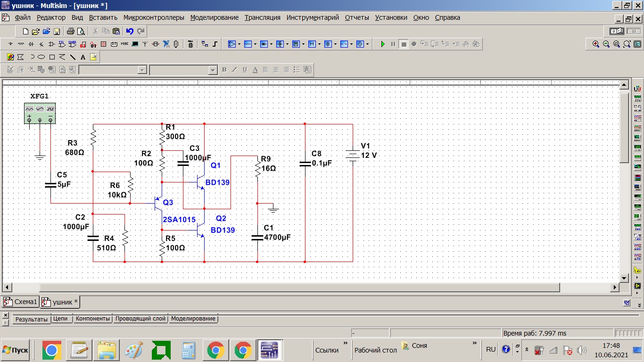Open the Моделирование menu
The height and width of the screenshot is (362, 644).
215,17
